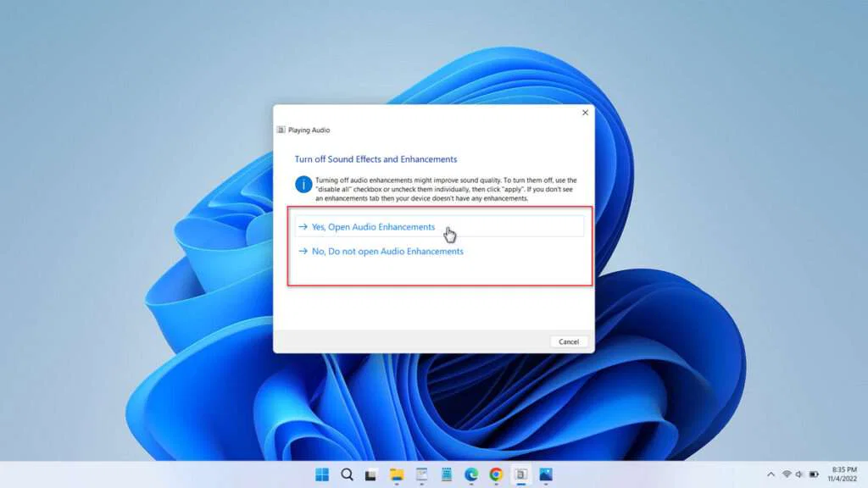Screen dimensions: 868x488
Task: Close the Playing Audio troubleshooter window
Action: click(x=585, y=112)
